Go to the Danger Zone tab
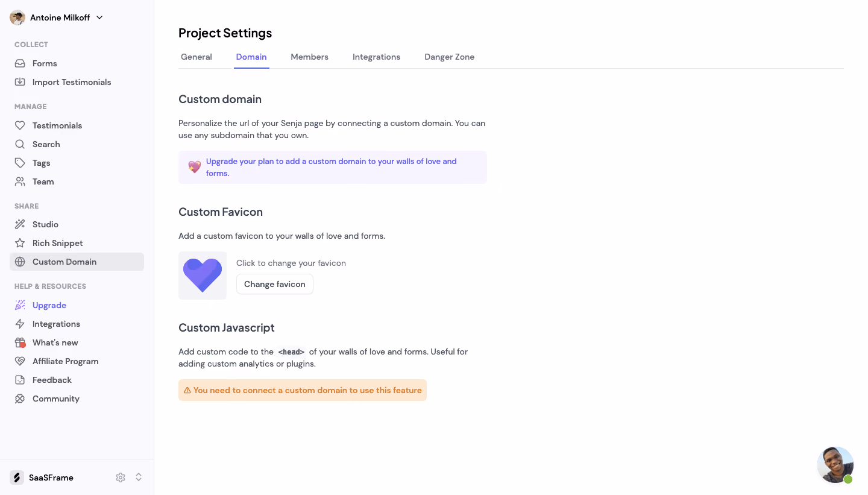This screenshot has width=868, height=495. 449,57
